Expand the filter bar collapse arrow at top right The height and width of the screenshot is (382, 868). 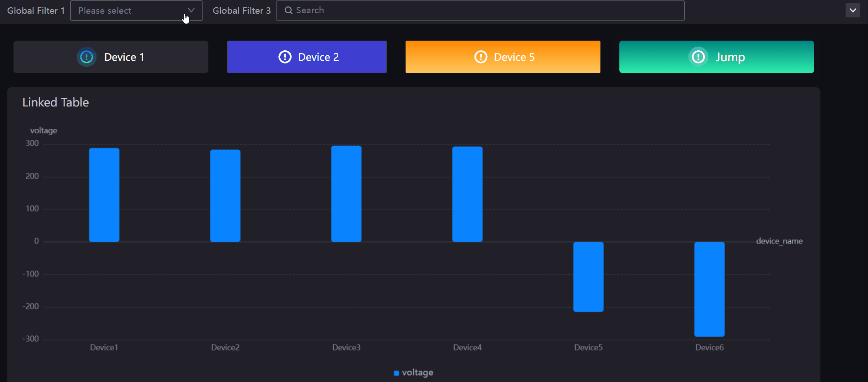[x=852, y=10]
